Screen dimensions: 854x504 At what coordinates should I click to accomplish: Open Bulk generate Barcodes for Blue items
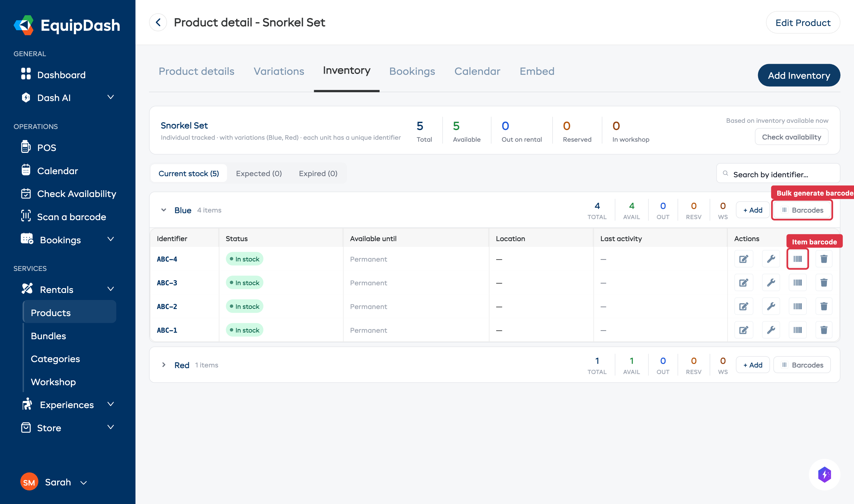point(802,210)
